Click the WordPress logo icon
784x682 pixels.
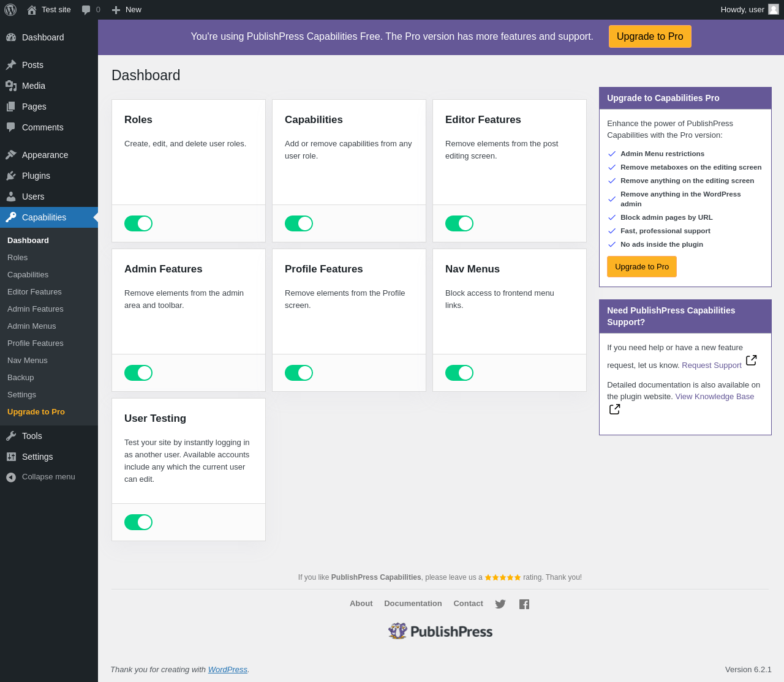pyautogui.click(x=10, y=10)
